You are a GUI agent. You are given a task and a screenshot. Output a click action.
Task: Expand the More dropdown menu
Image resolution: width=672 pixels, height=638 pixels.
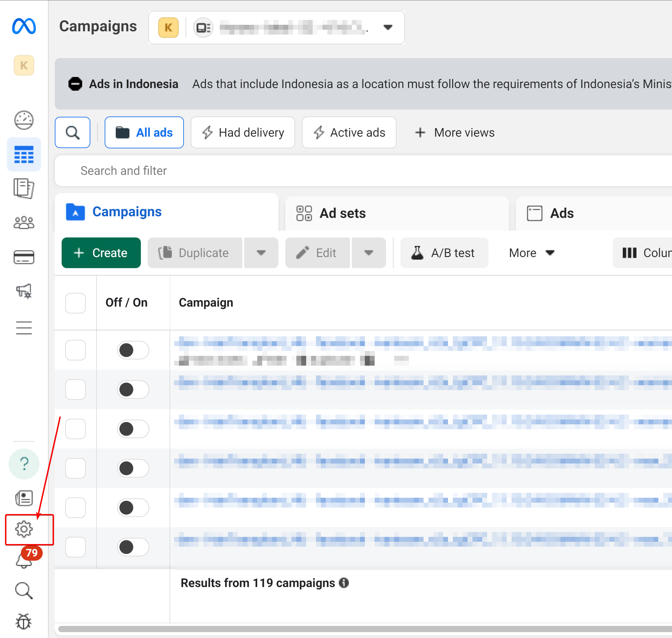point(531,253)
